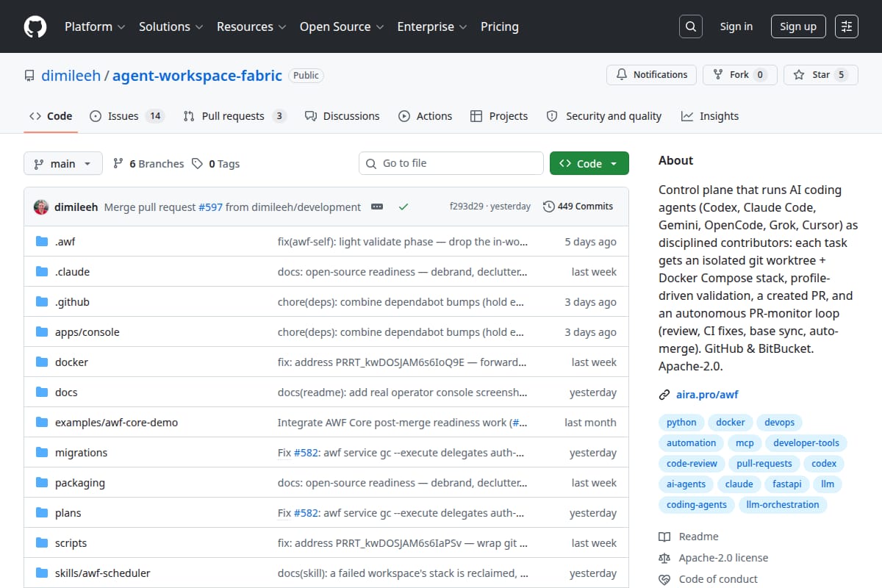The width and height of the screenshot is (882, 588).
Task: Open agent-workspace-fabric repository name link
Action: click(197, 75)
